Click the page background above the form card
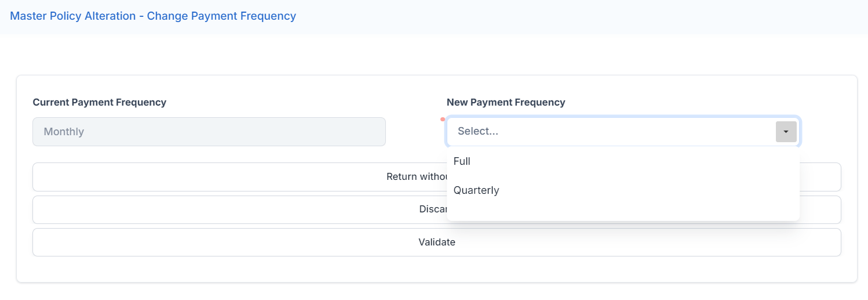This screenshot has height=300, width=868. (435, 55)
